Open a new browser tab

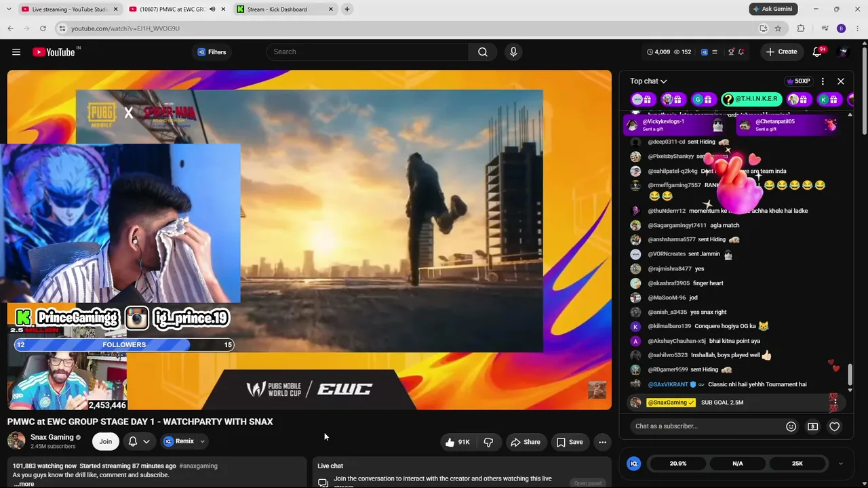(x=347, y=9)
